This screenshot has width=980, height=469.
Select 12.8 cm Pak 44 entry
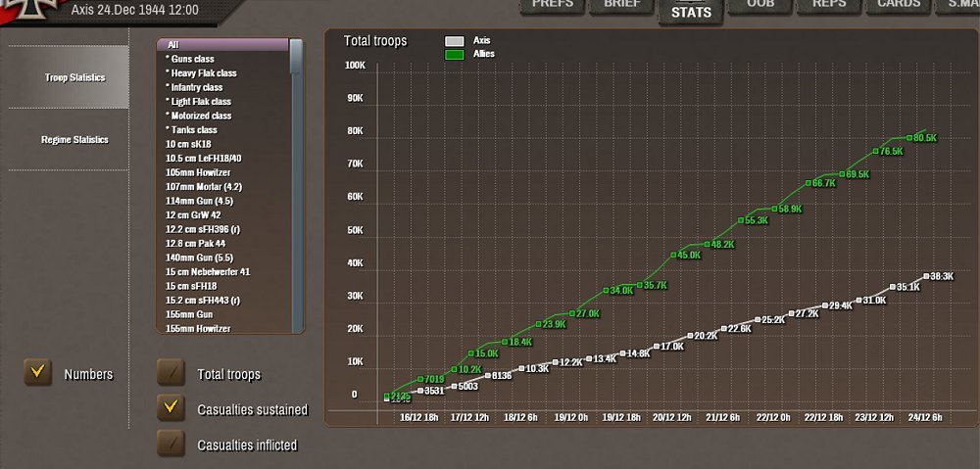click(222, 244)
